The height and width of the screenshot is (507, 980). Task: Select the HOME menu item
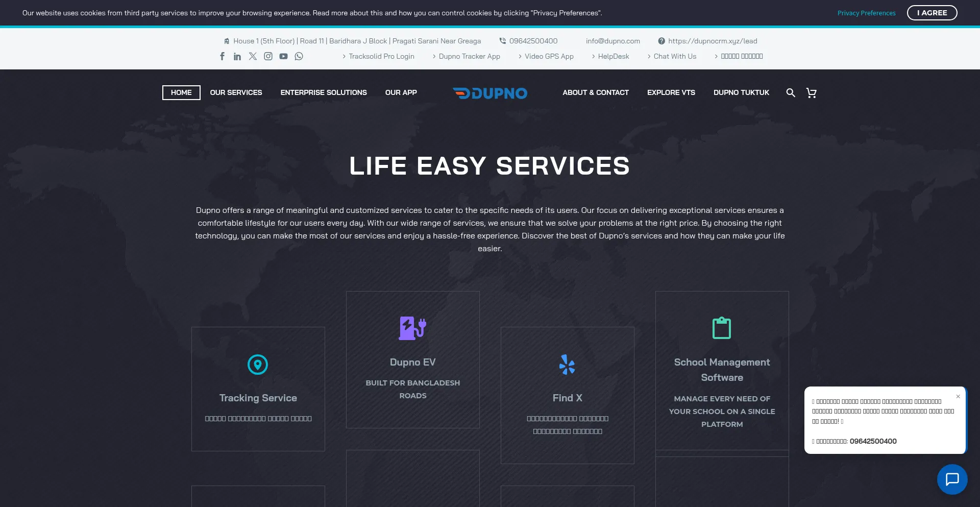[x=181, y=92]
